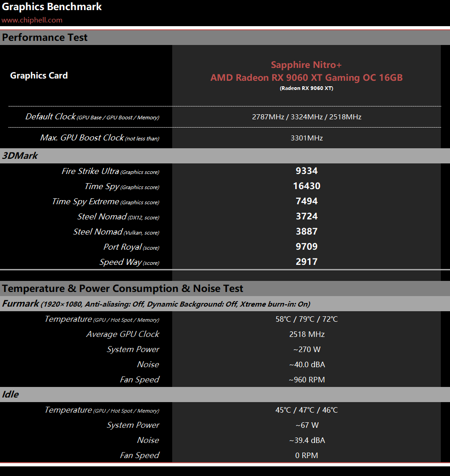Click the System Power label under Idle
Image resolution: width=450 pixels, height=476 pixels.
point(133,426)
